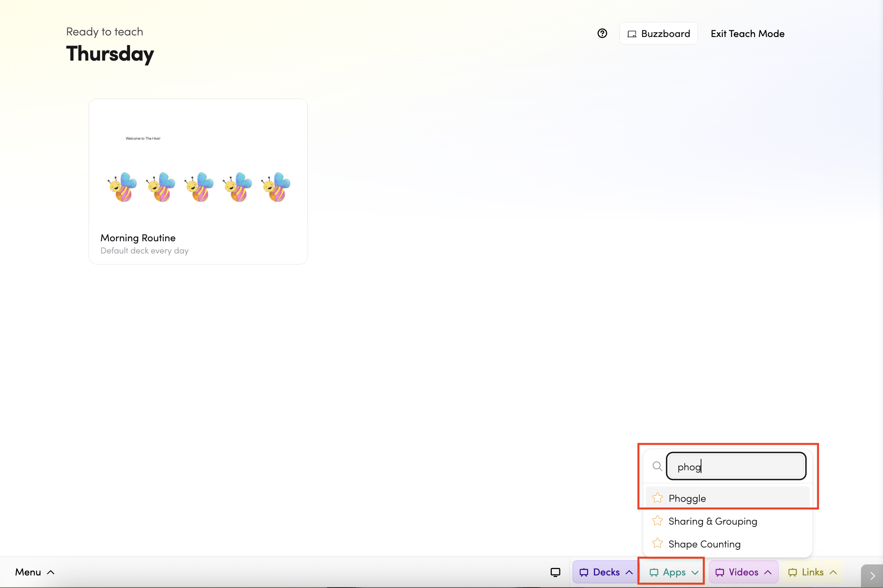The width and height of the screenshot is (883, 588).
Task: Click Exit Teach Mode
Action: click(x=747, y=34)
